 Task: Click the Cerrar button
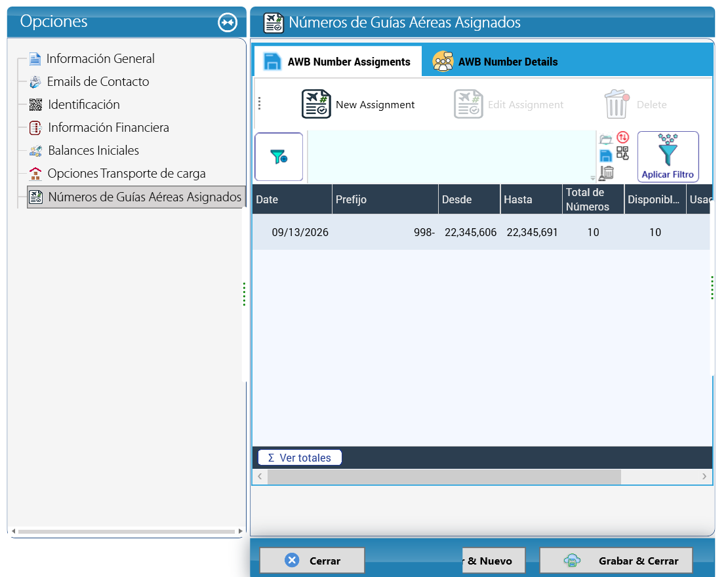(x=312, y=561)
